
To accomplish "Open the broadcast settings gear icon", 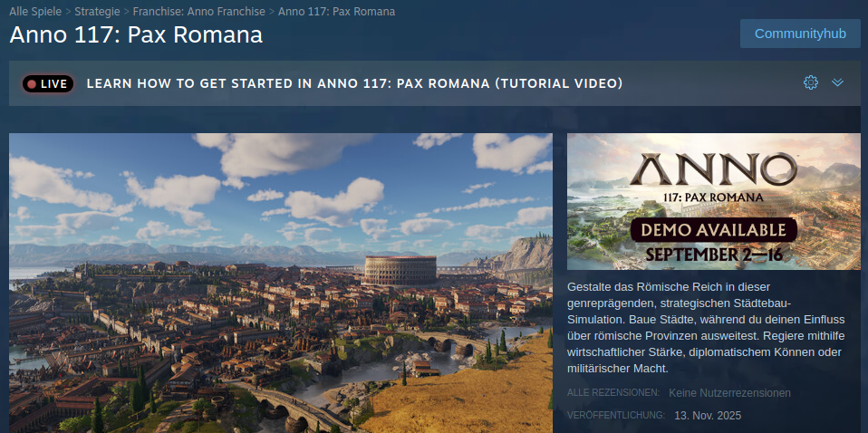I will coord(810,83).
